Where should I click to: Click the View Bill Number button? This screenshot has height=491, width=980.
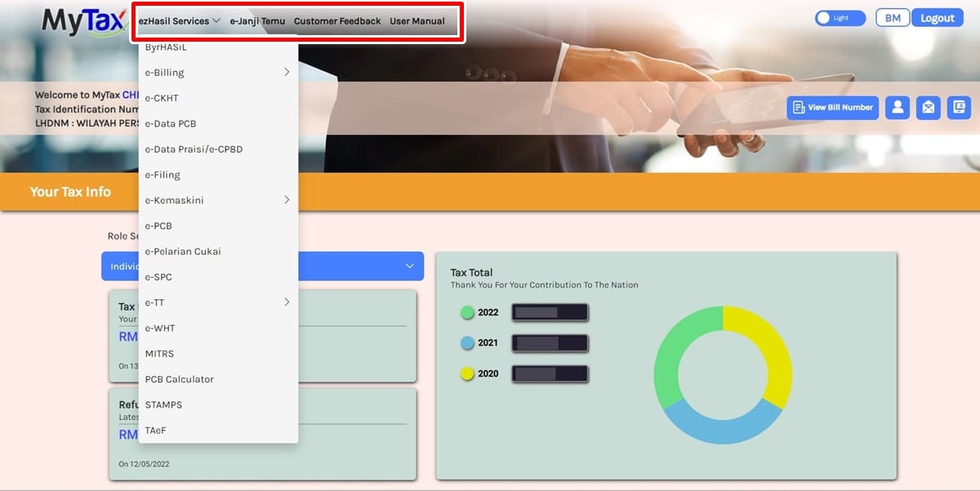tap(832, 107)
